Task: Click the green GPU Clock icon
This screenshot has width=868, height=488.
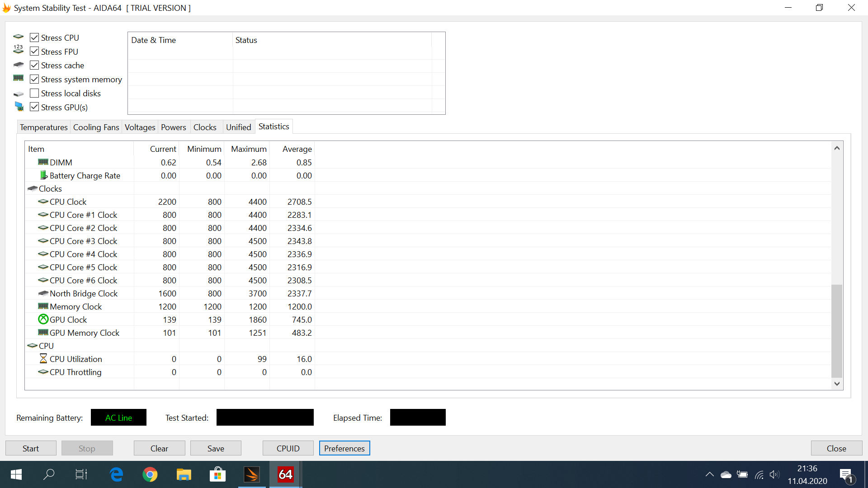Action: (43, 319)
